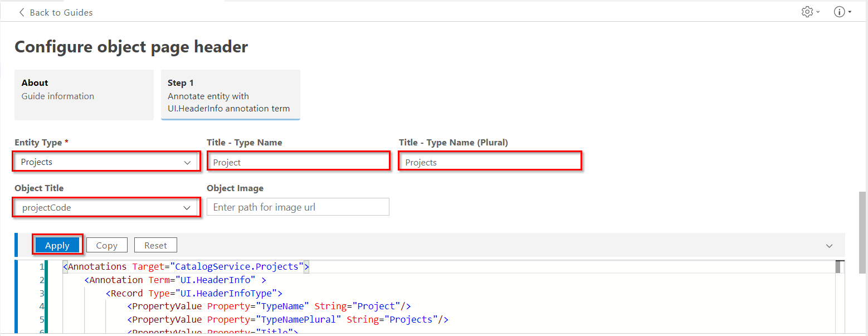Click the Copy button
This screenshot has width=868, height=336.
pyautogui.click(x=106, y=245)
